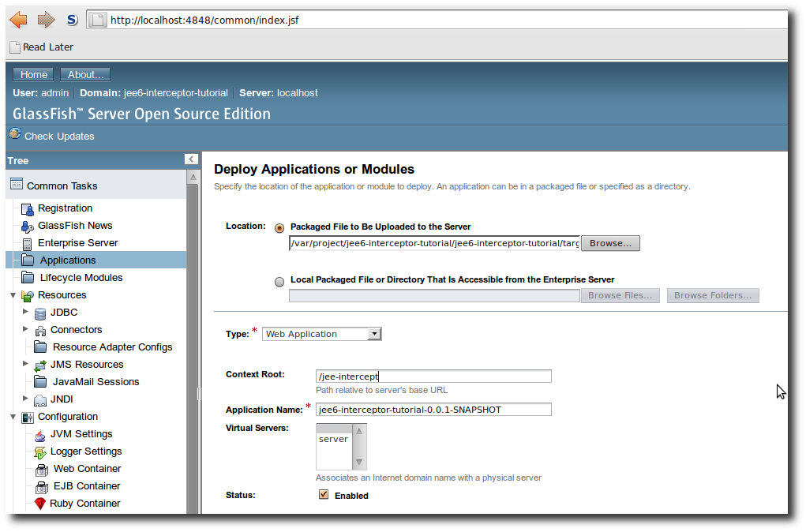Click inside the Context Root field
The image size is (806, 532).
433,376
